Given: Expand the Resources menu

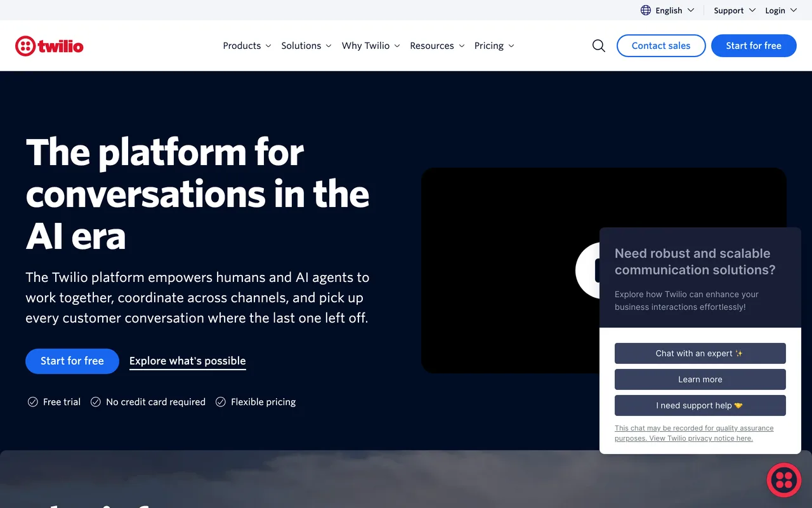Looking at the screenshot, I should [x=437, y=46].
